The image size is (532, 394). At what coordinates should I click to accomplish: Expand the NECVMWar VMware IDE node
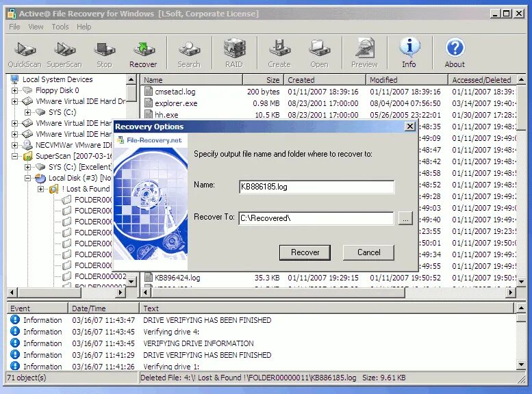click(x=14, y=145)
